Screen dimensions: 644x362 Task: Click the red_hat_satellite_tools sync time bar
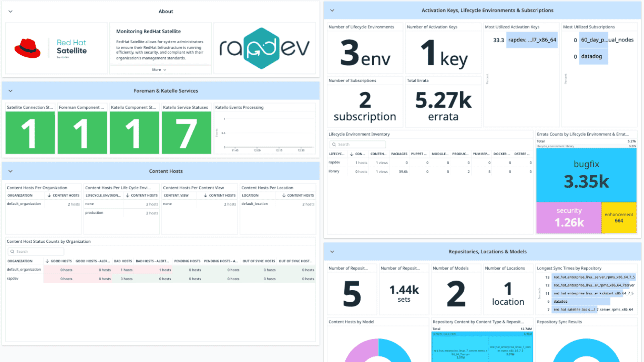[x=575, y=309]
